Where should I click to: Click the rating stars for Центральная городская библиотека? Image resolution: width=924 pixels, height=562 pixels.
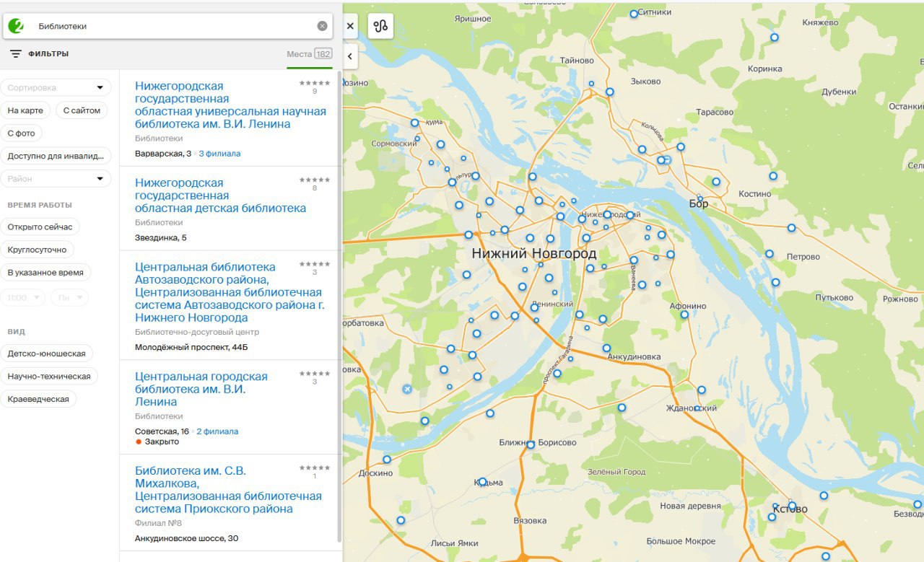315,373
